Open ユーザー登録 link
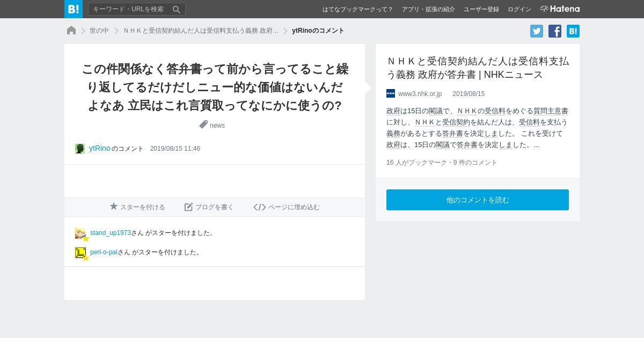The image size is (644, 338). (481, 9)
